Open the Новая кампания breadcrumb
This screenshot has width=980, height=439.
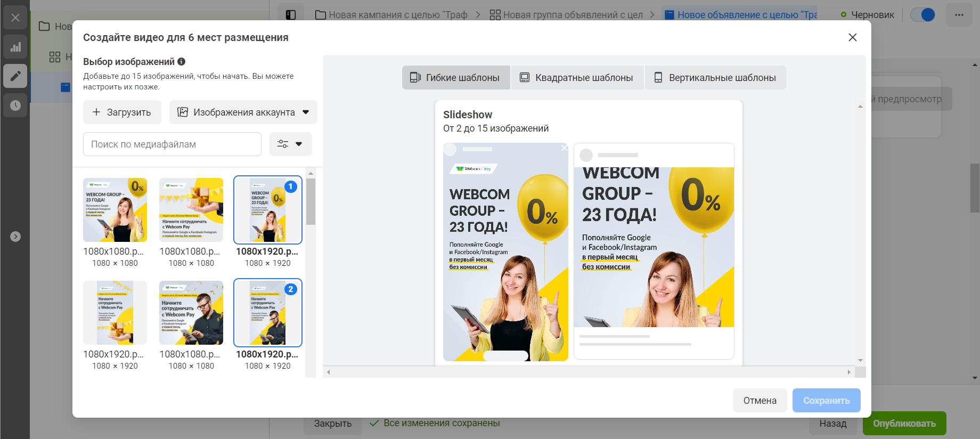(x=391, y=15)
